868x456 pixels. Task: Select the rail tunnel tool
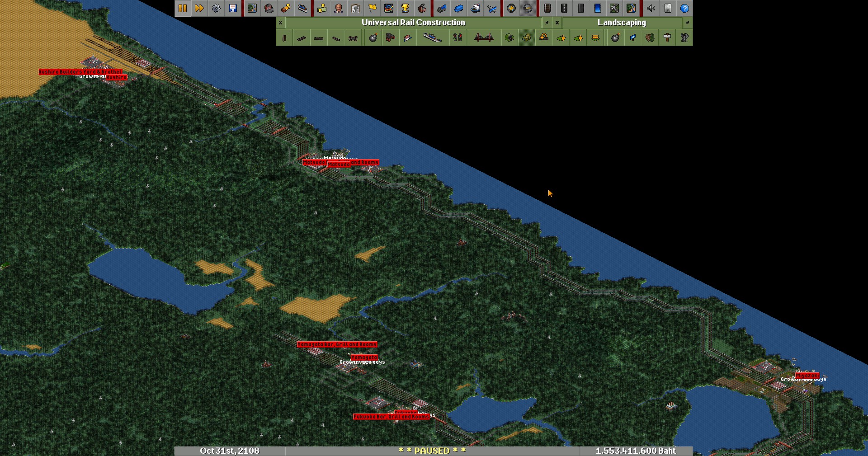pyautogui.click(x=509, y=38)
